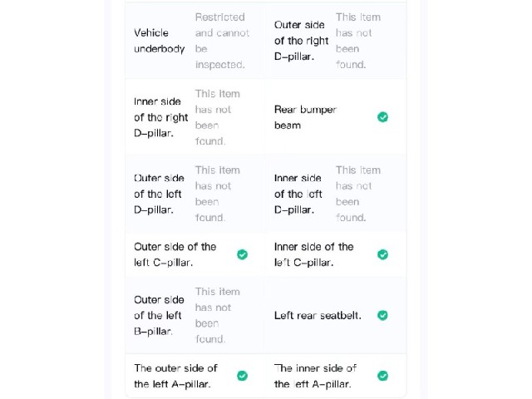The height and width of the screenshot is (399, 532).
Task: Click 'Restricted and cannot be inspected' status text
Action: pos(222,41)
